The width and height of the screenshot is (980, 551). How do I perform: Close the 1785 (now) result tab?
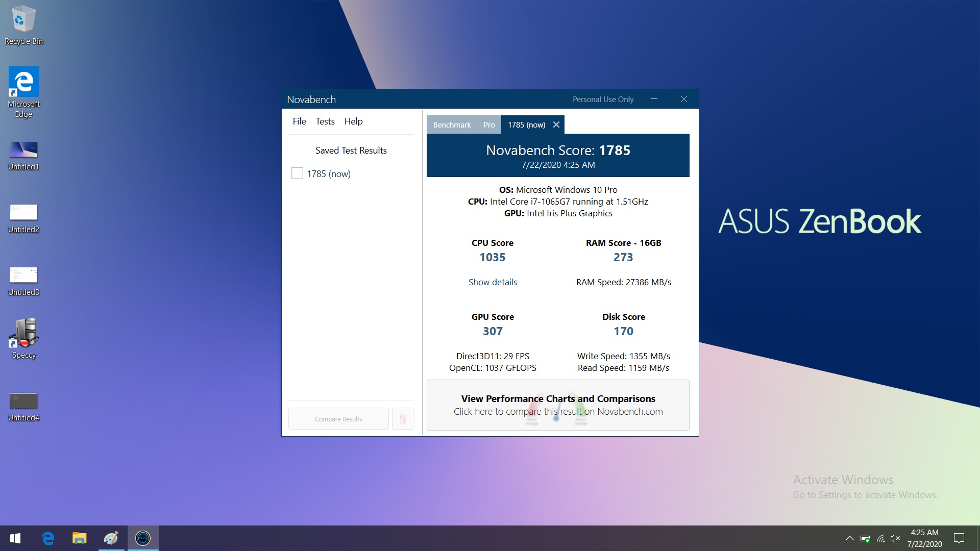tap(556, 124)
